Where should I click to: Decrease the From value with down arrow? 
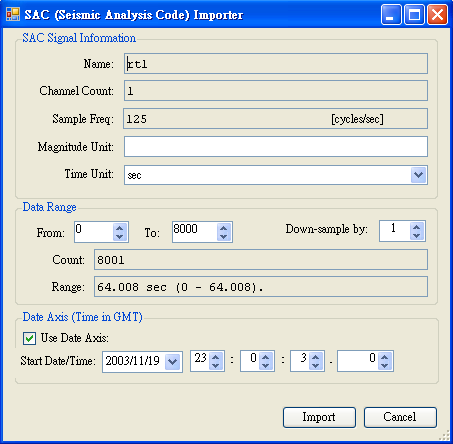tap(120, 236)
